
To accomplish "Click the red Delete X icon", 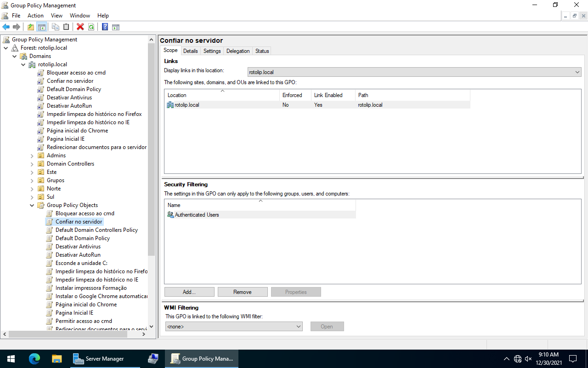I will click(x=80, y=27).
